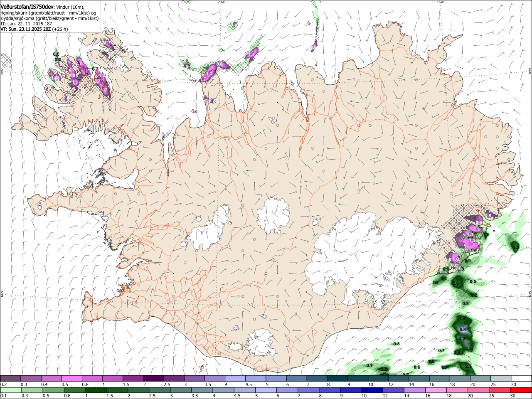Pick the light pink 16–18 rain legend swatch
This screenshot has height=399, width=532.
coord(436,390)
